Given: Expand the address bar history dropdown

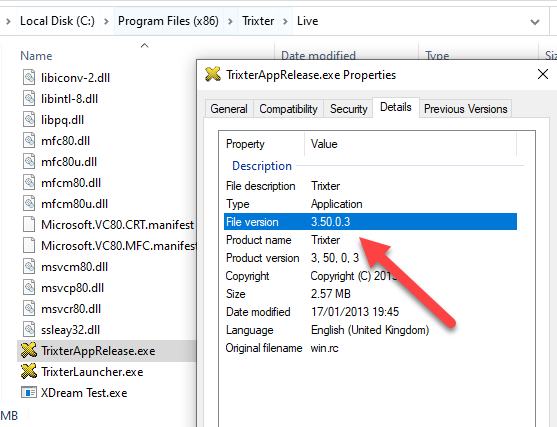Looking at the screenshot, I should pyautogui.click(x=535, y=22).
